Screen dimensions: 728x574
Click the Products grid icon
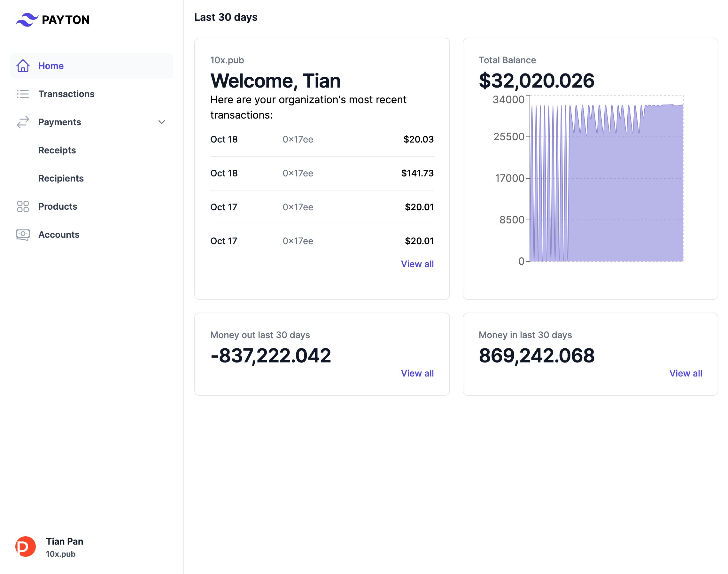coord(23,207)
